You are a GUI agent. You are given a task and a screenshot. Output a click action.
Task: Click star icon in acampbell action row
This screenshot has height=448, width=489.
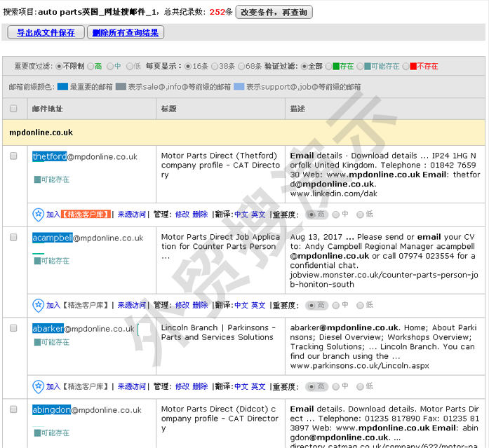pyautogui.click(x=39, y=305)
